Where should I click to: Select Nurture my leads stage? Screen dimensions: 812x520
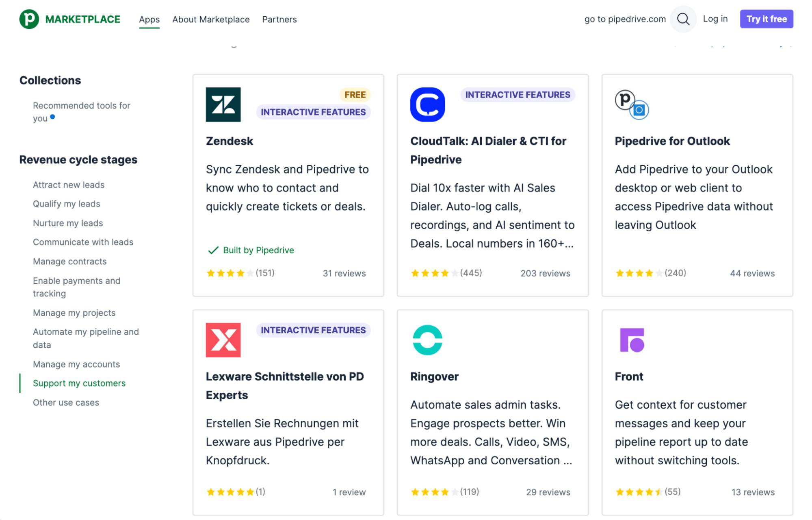68,223
